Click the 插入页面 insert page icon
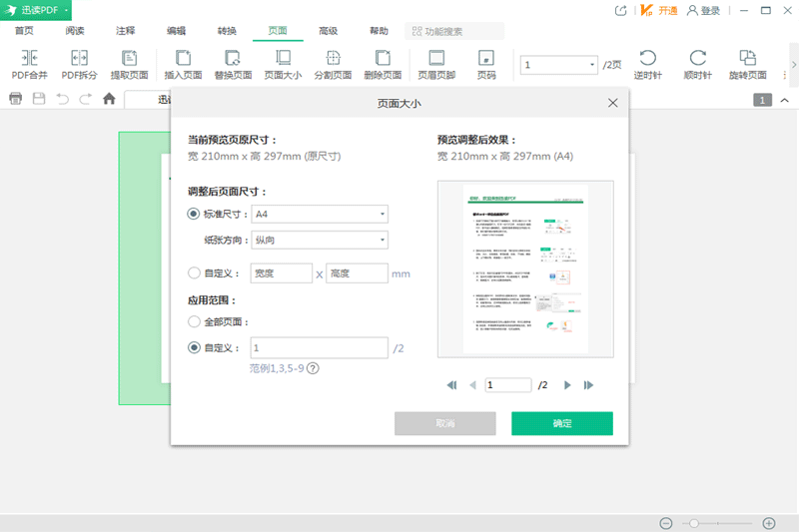Screen dimensions: 799x532 (183, 58)
